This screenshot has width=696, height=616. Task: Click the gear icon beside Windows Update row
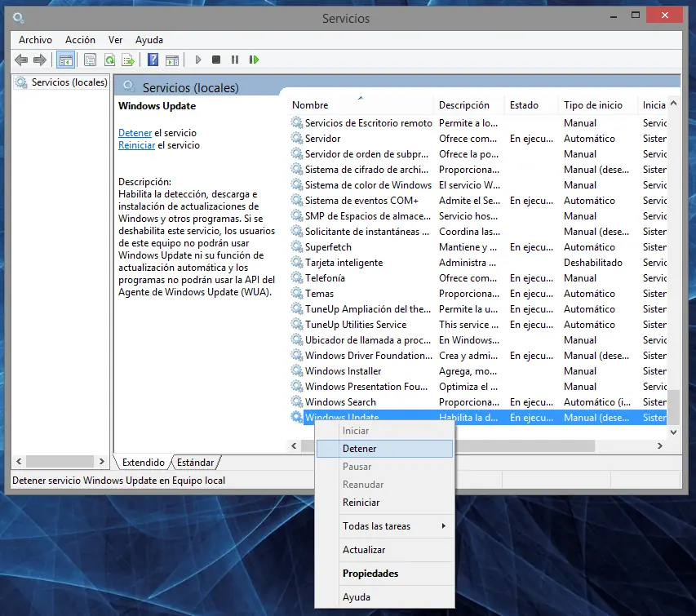coord(296,417)
